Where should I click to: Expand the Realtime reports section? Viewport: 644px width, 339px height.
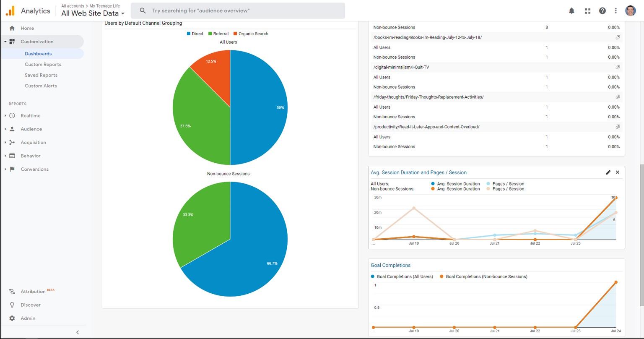pyautogui.click(x=5, y=116)
